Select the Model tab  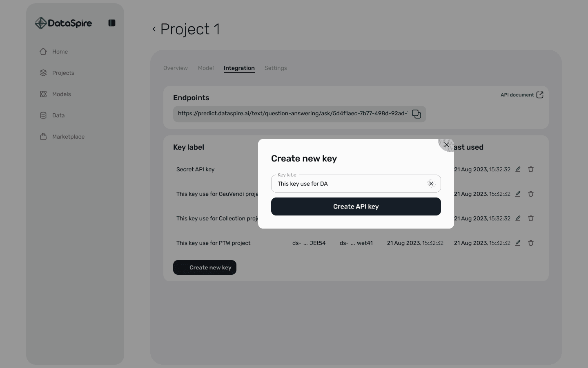click(206, 68)
